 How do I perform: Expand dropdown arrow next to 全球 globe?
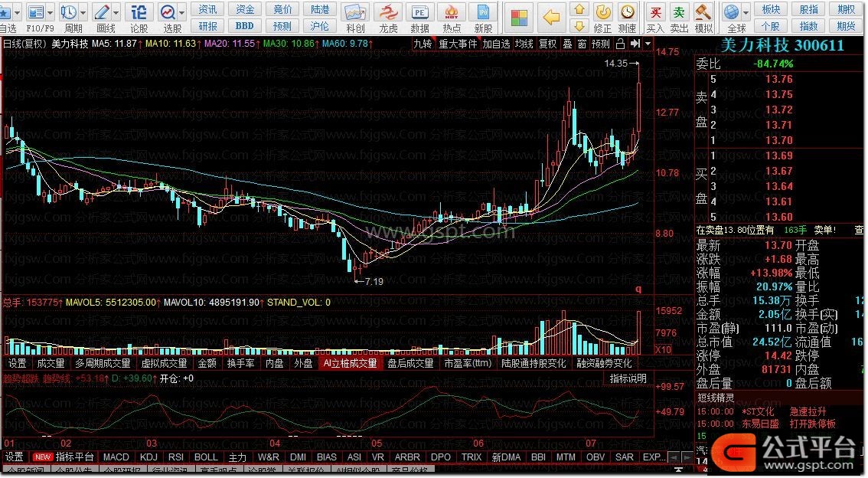click(x=746, y=11)
